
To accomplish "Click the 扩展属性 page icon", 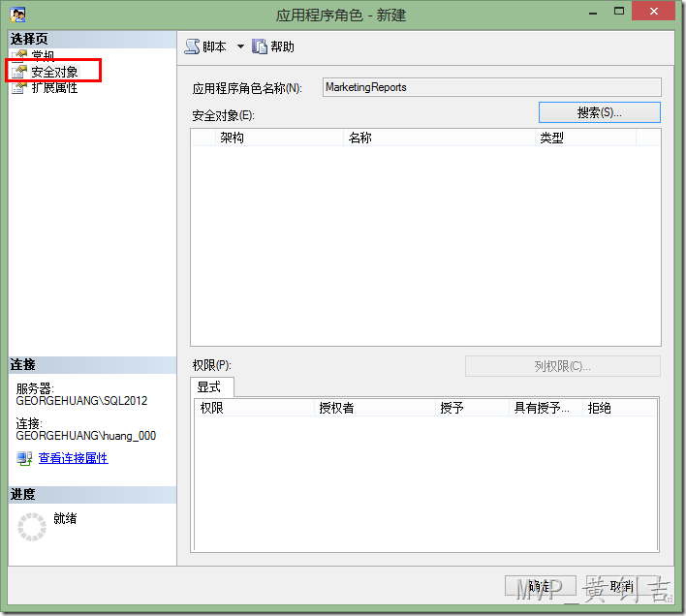I will 18,88.
